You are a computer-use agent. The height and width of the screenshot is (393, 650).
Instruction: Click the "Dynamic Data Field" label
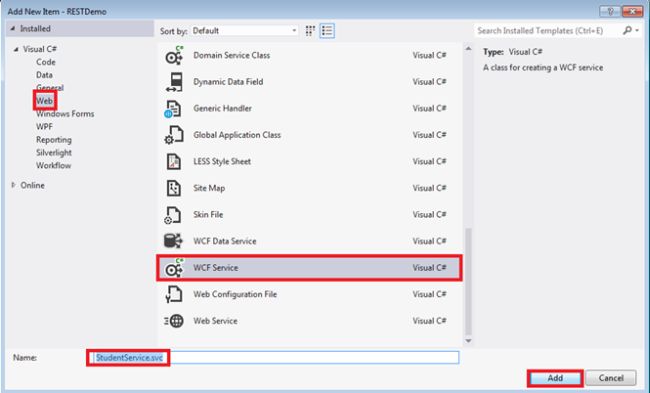(228, 82)
